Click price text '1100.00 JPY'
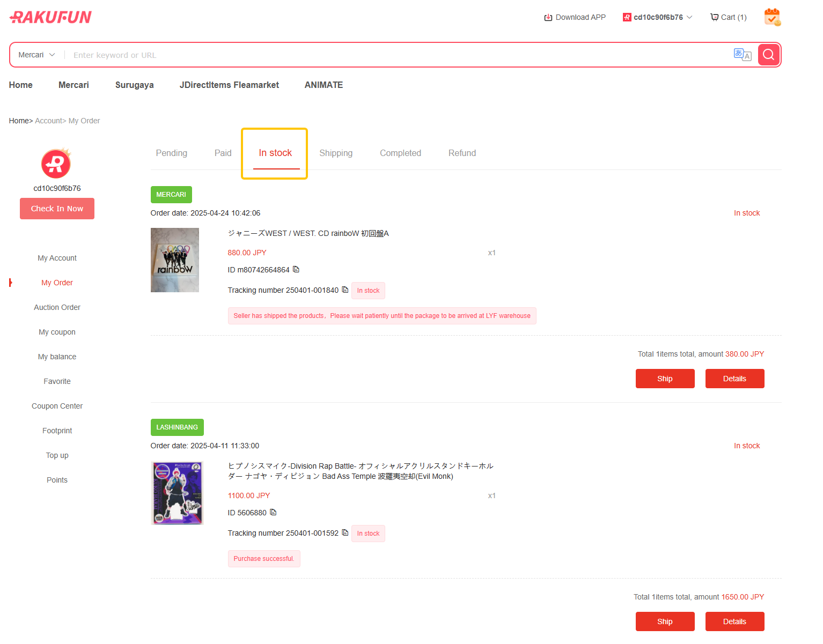Image resolution: width=823 pixels, height=644 pixels. (249, 495)
